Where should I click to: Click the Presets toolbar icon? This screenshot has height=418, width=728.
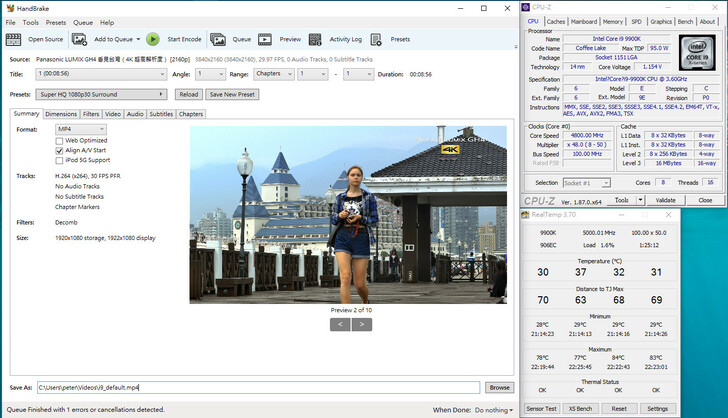point(378,40)
